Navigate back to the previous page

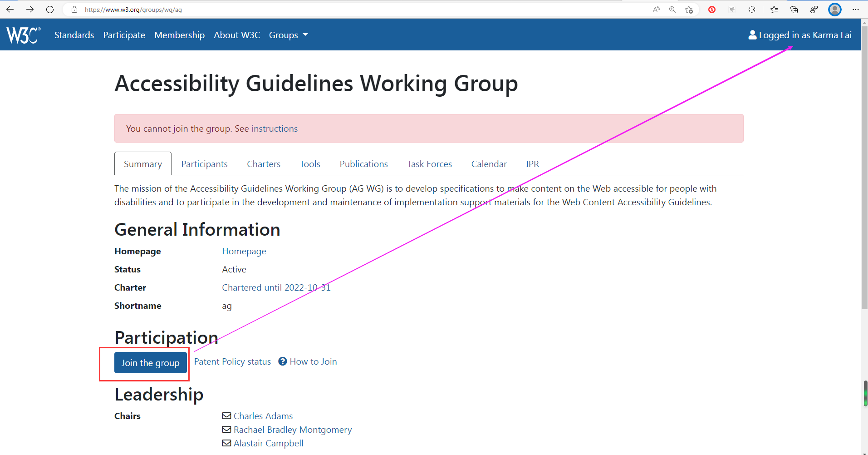(10, 9)
